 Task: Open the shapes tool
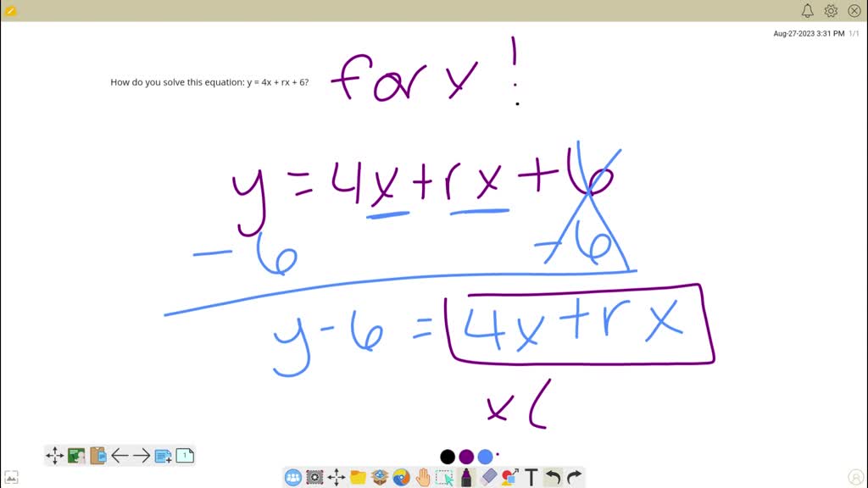point(509,477)
